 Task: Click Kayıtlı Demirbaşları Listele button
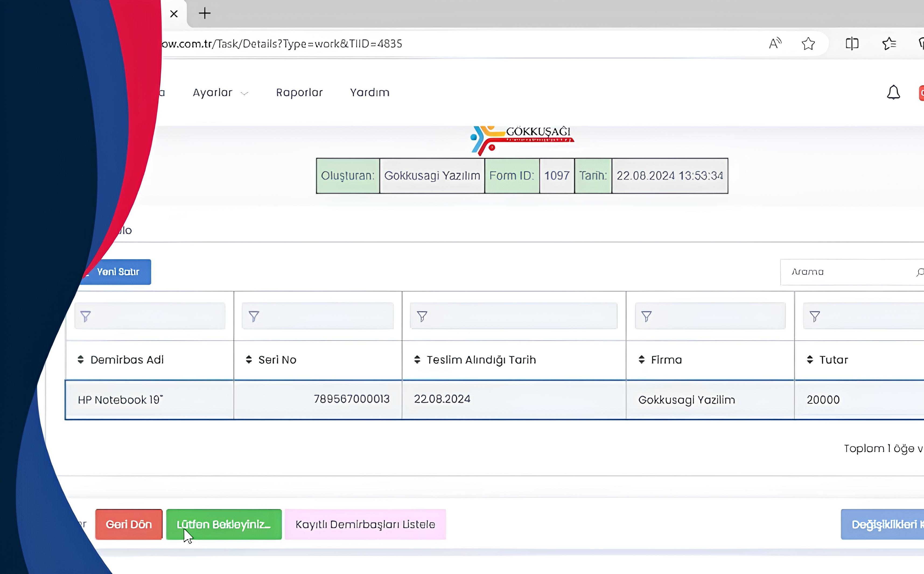(365, 524)
